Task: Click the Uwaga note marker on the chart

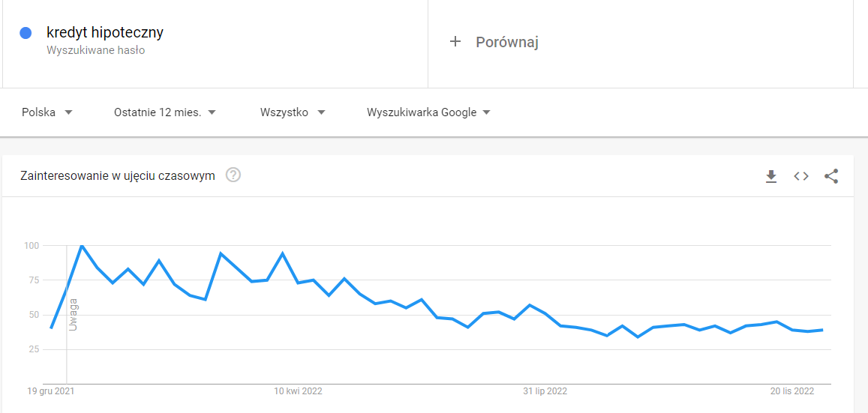Action: 74,314
